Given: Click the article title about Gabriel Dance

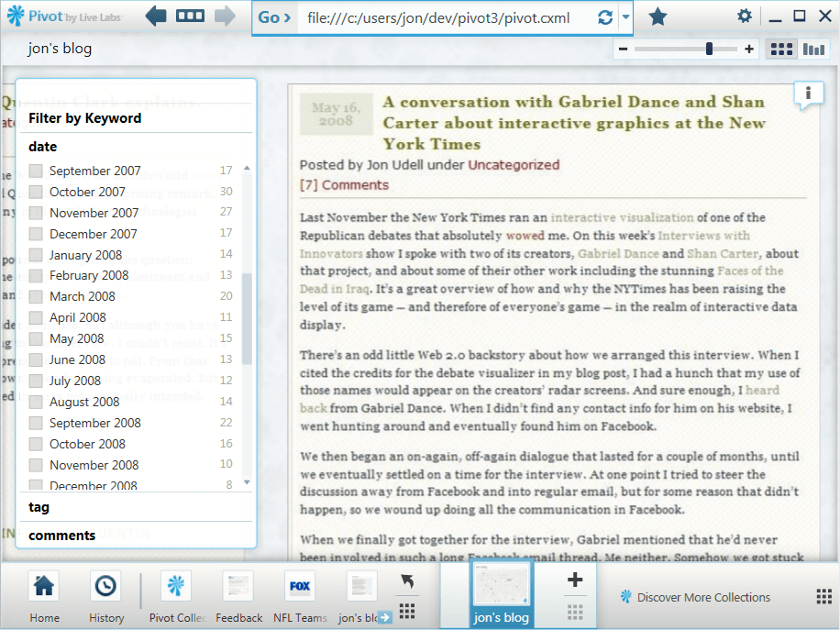Looking at the screenshot, I should 574,123.
